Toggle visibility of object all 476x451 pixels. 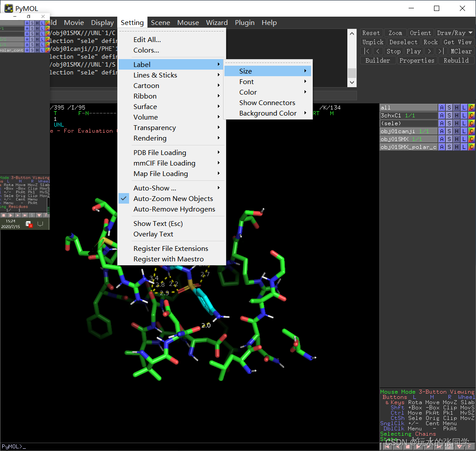(x=409, y=108)
